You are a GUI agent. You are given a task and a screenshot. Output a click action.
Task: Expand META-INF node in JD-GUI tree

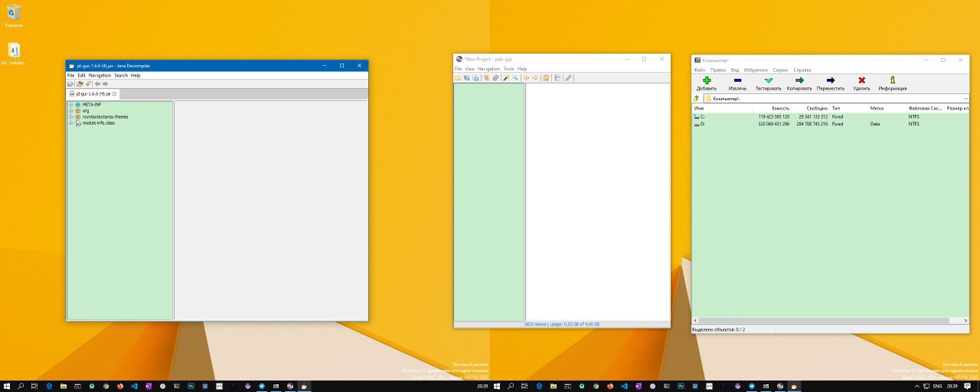tap(70, 104)
